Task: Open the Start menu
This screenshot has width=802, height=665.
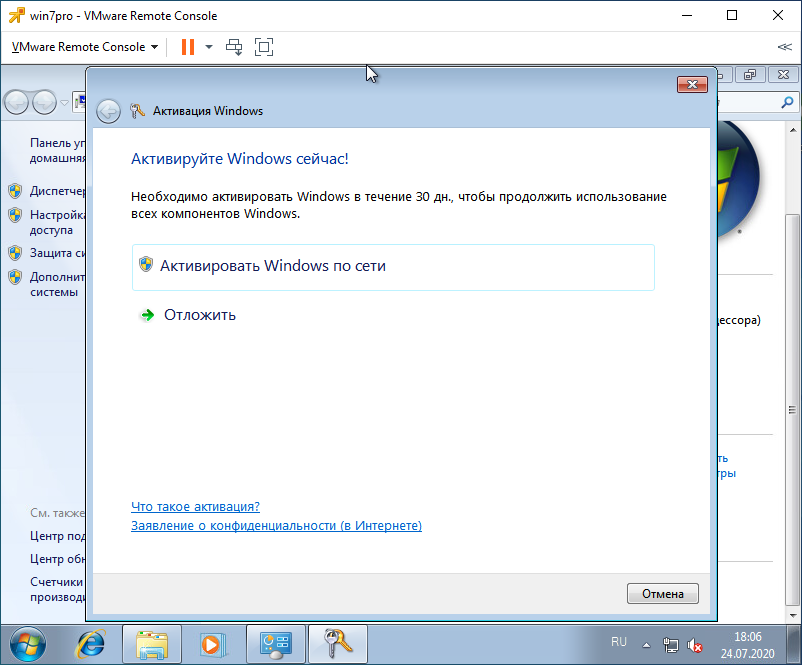Action: [x=28, y=645]
